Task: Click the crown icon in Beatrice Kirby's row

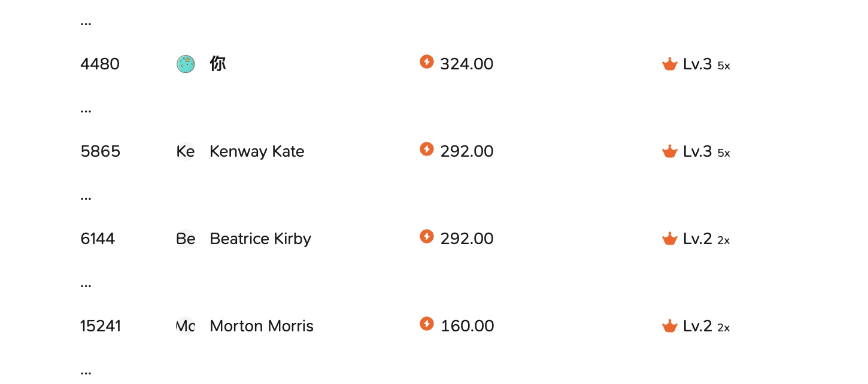Action: (669, 239)
